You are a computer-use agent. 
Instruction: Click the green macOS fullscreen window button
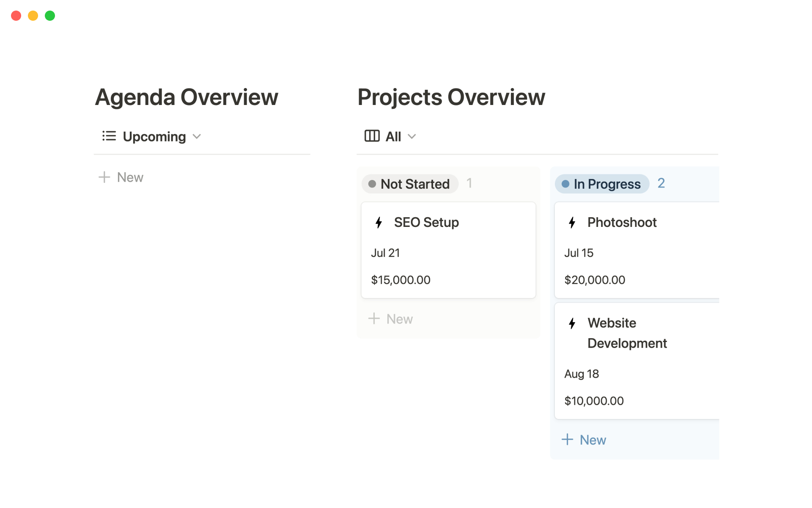50,16
